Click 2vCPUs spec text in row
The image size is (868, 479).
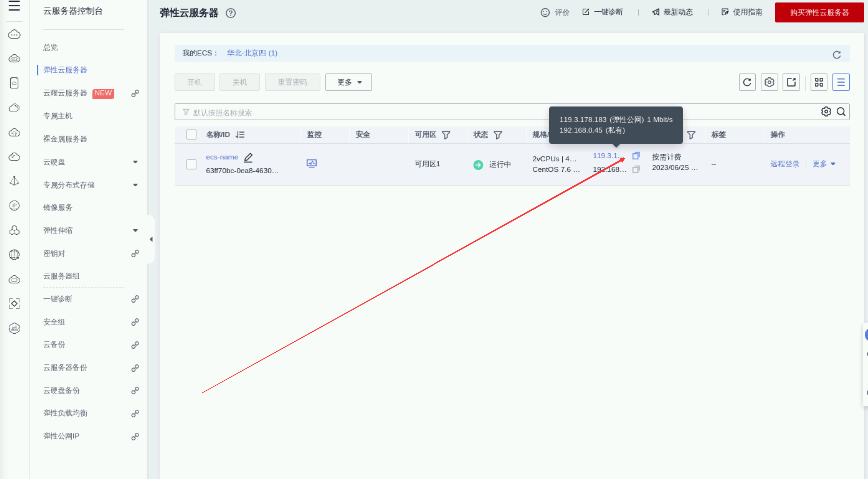[554, 159]
